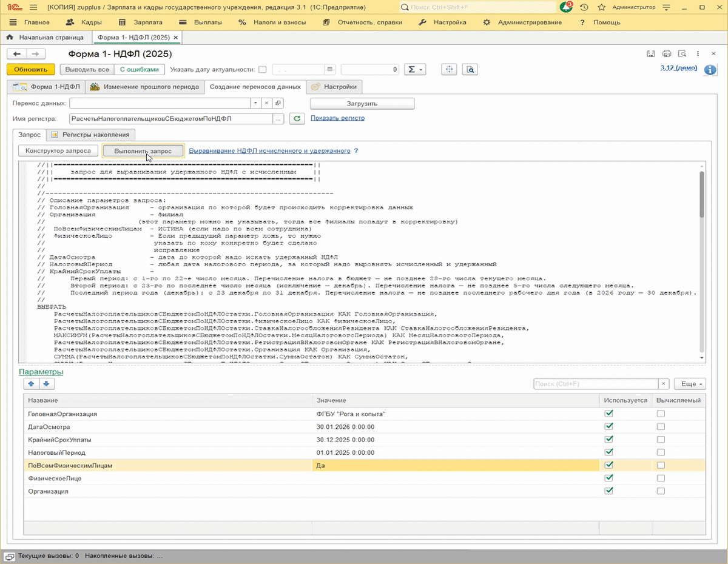728x564 pixels.
Task: Close the Форма 1- НДФЛ (2025) tab
Action: (175, 38)
